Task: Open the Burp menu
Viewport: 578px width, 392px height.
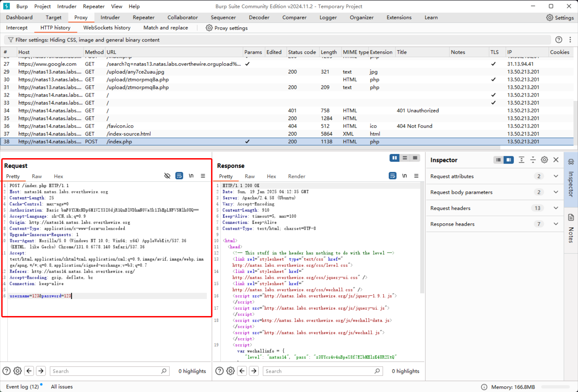Action: point(22,6)
